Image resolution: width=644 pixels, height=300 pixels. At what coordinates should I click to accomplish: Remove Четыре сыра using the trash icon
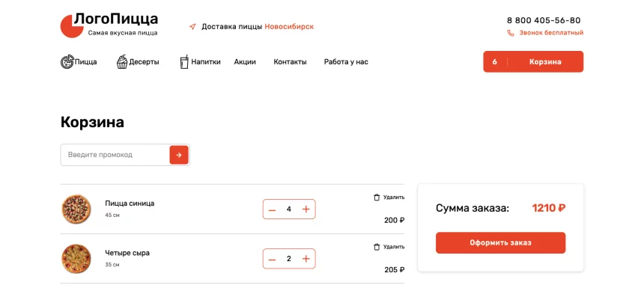pyautogui.click(x=377, y=247)
